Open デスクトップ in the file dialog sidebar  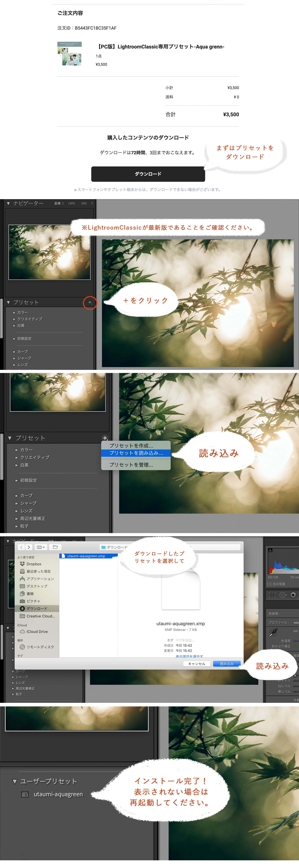(x=37, y=586)
